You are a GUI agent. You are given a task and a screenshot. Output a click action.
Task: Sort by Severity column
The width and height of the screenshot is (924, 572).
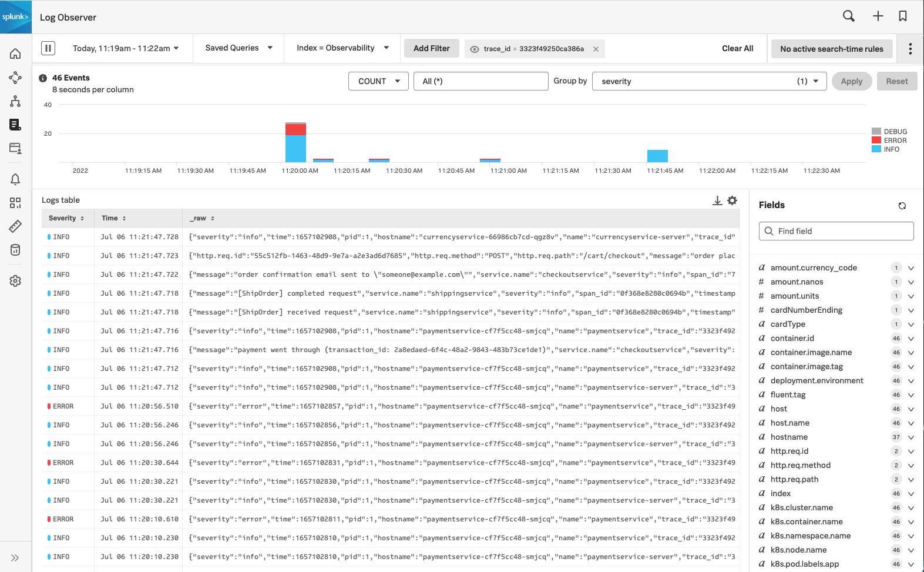(66, 218)
